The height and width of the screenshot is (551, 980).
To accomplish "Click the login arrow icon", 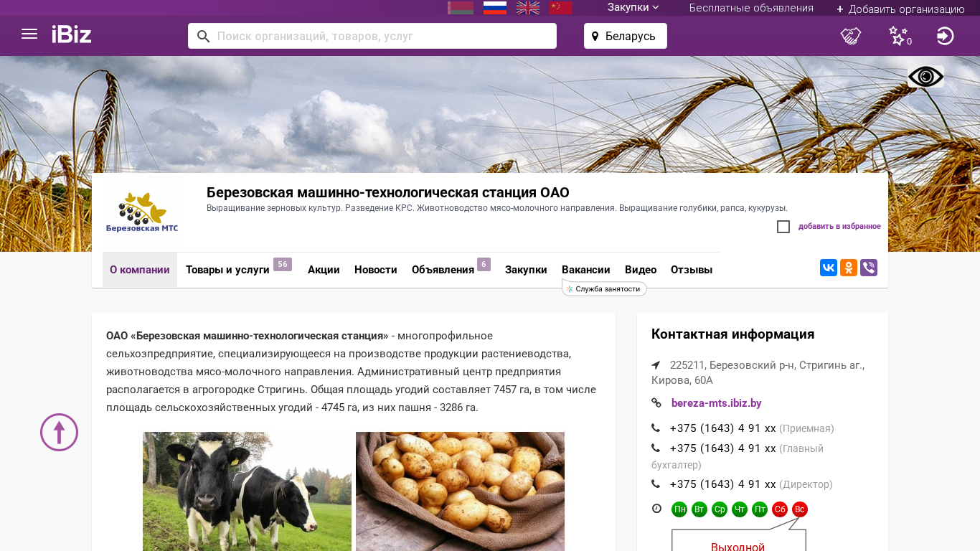I will 946,36.
